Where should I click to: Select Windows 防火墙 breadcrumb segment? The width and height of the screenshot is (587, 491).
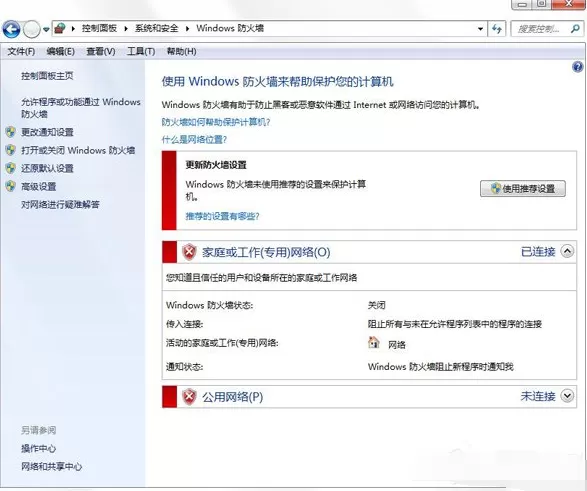(x=230, y=28)
